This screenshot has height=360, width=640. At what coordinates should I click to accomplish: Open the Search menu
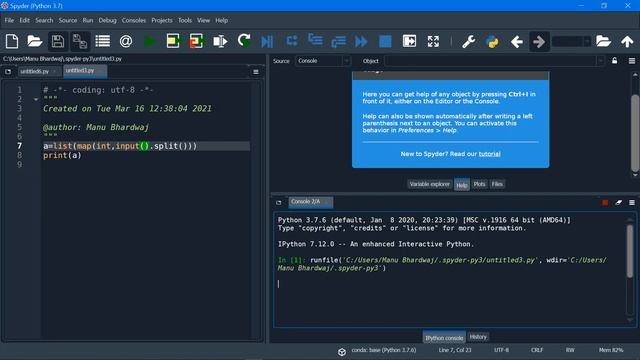coord(44,20)
